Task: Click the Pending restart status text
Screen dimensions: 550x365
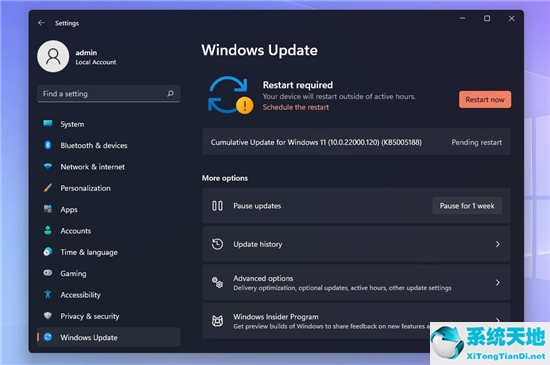Action: point(476,142)
